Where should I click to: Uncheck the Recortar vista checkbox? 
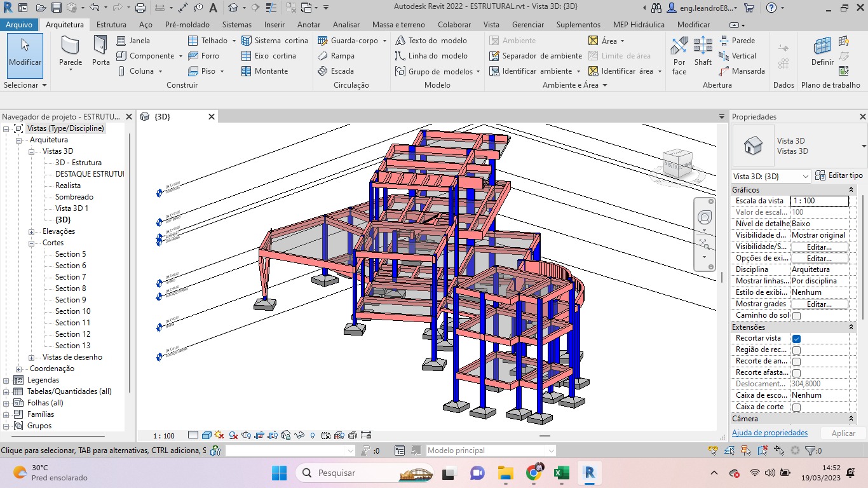pyautogui.click(x=796, y=339)
